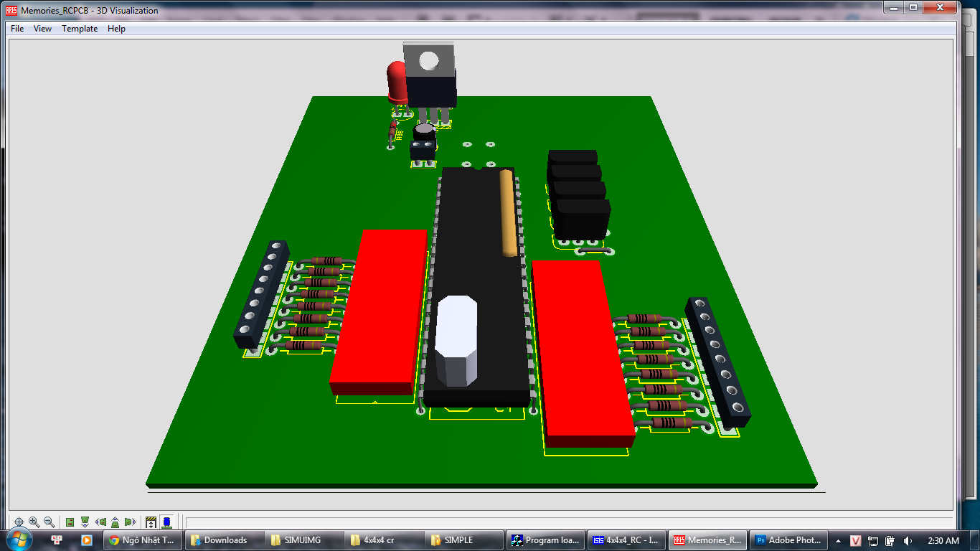
Task: Open the Help menu
Action: point(116,29)
